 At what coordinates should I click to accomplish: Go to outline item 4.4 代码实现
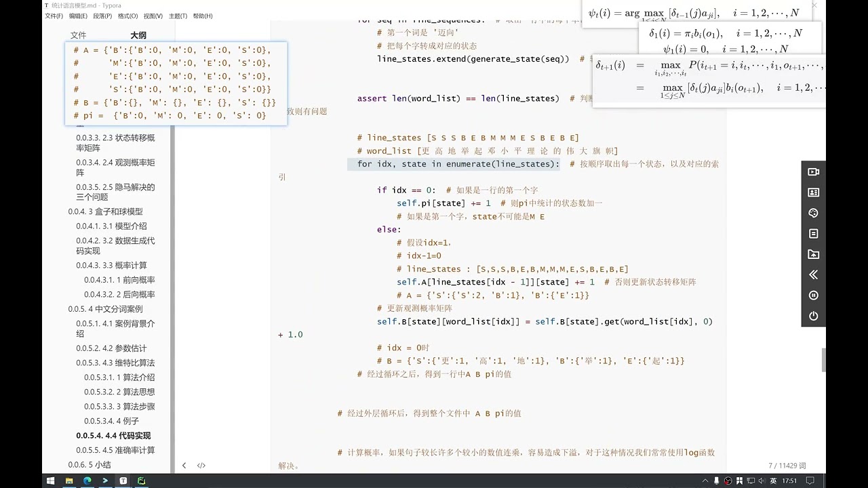click(x=113, y=436)
